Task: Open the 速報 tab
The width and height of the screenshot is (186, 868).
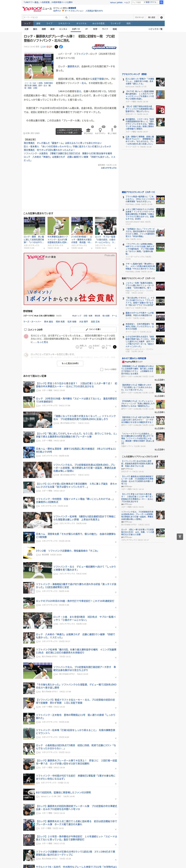Action: 38,24
